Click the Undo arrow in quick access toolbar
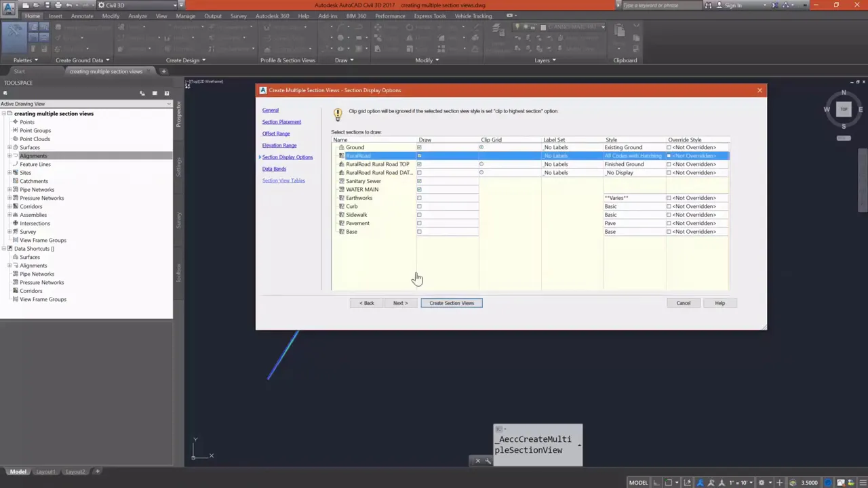Screen dimensions: 868x488 68,5
